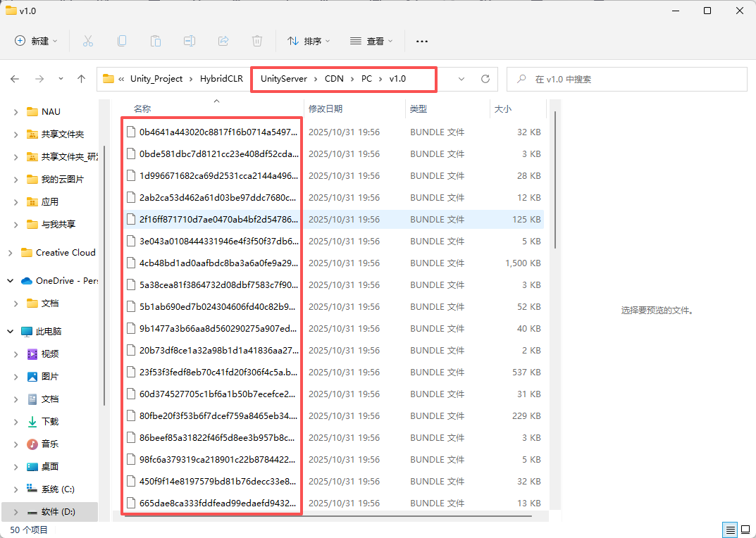Select the 音乐 music icon in sidebar
Screen dimensions: 756x538
[32, 444]
